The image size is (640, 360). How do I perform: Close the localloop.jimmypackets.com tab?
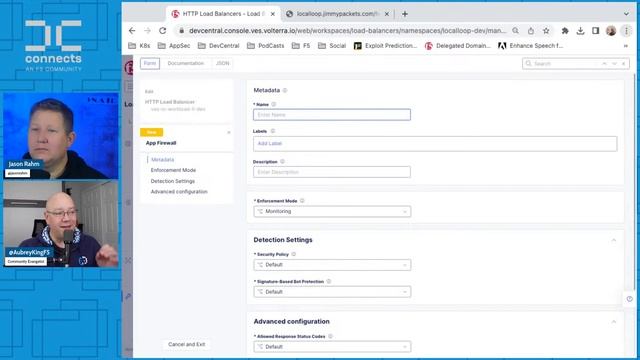pyautogui.click(x=387, y=14)
